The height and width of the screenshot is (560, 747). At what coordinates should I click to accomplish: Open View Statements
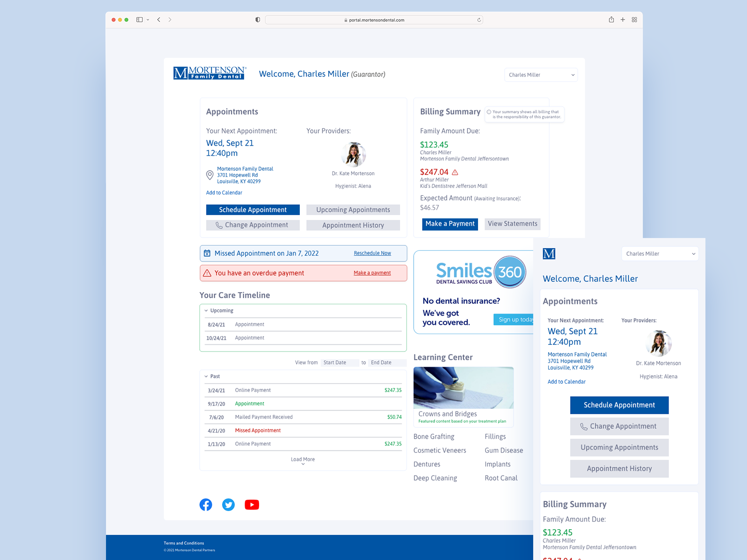click(513, 224)
